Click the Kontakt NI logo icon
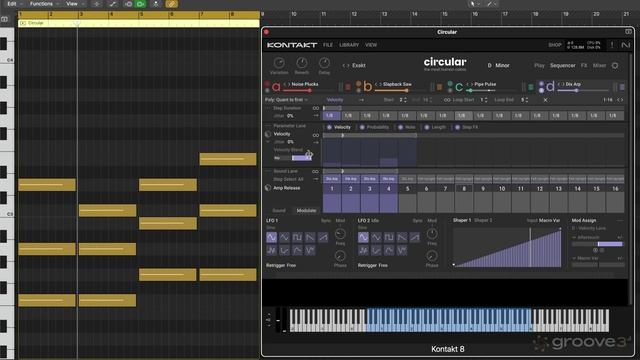Image resolution: width=640 pixels, height=360 pixels. 625,45
